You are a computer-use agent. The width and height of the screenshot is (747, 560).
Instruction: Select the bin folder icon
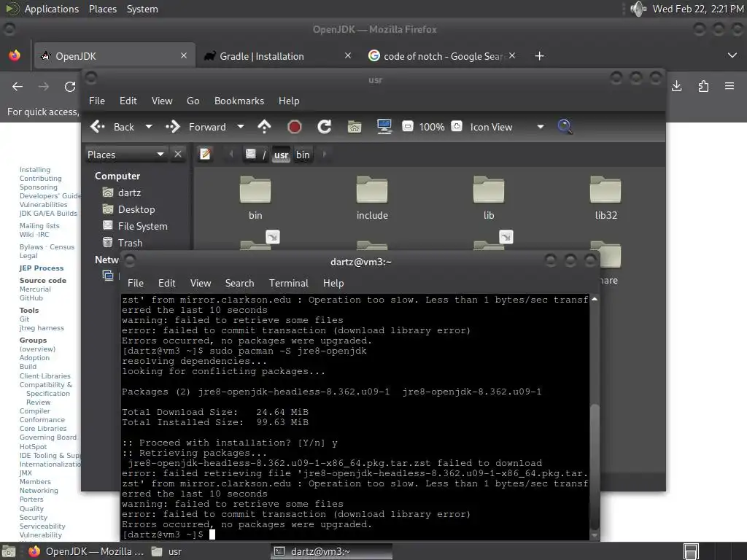tap(255, 190)
